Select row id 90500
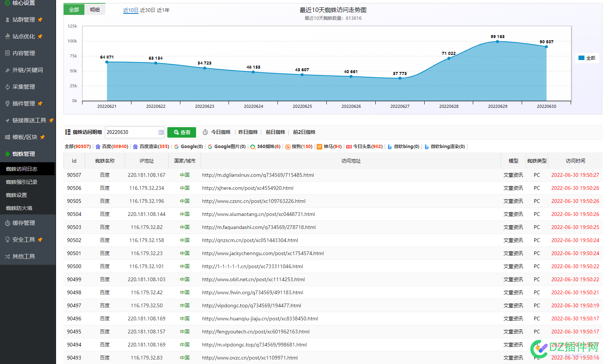The image size is (605, 364). 74,266
